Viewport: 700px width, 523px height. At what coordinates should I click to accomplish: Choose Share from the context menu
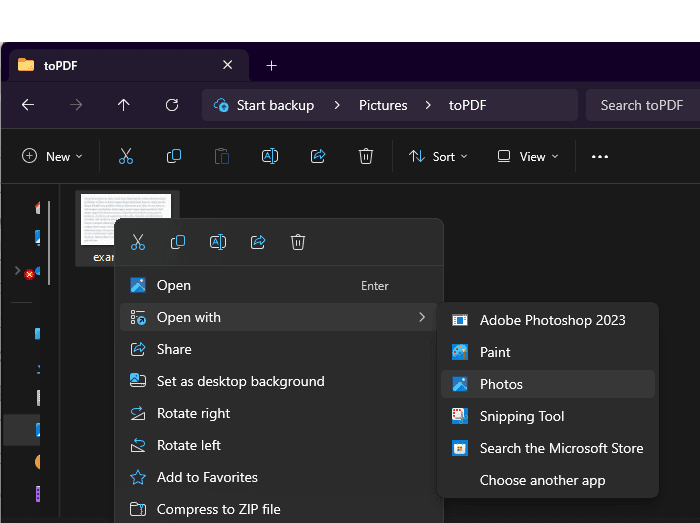[x=279, y=349]
